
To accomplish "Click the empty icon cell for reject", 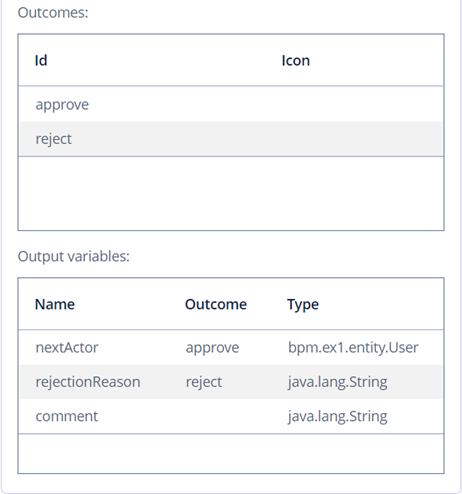I will coord(361,139).
